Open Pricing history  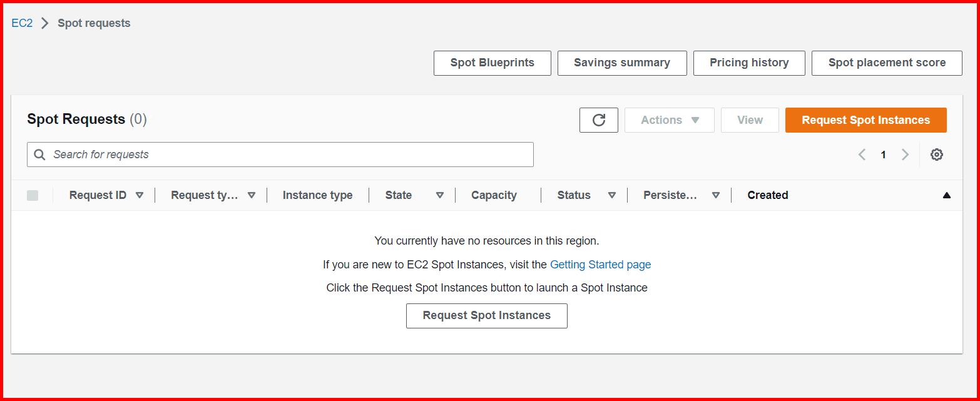(748, 63)
